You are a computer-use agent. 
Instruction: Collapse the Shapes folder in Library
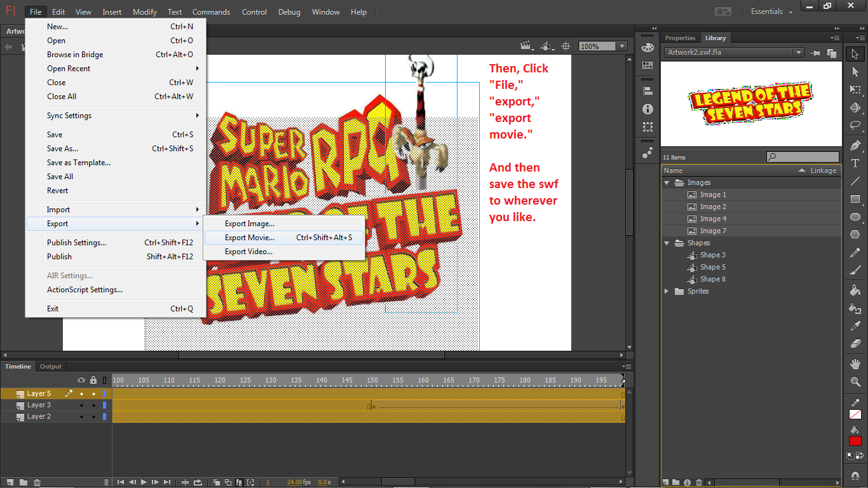pyautogui.click(x=667, y=243)
